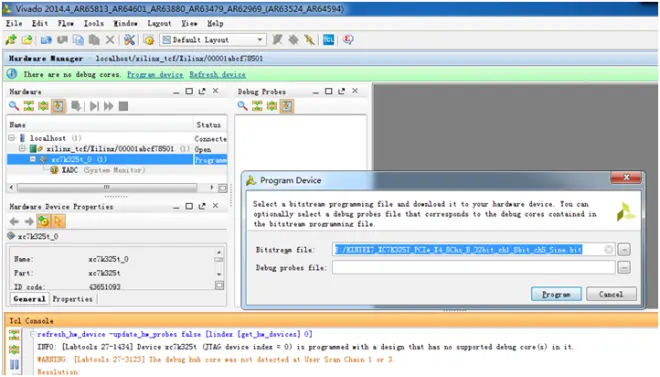Click the Open Project folder icon
The image size is (660, 377).
[27, 40]
